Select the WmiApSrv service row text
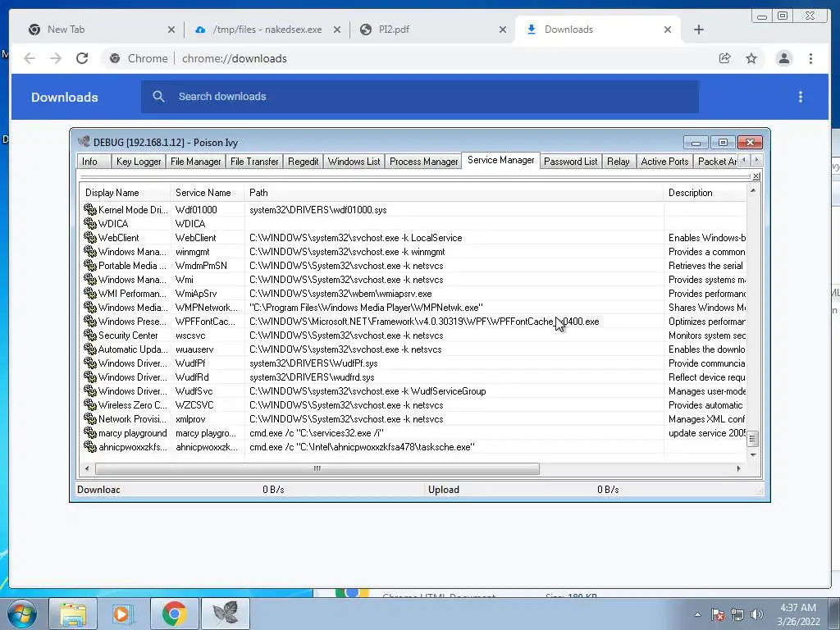840x630 pixels. 196,294
